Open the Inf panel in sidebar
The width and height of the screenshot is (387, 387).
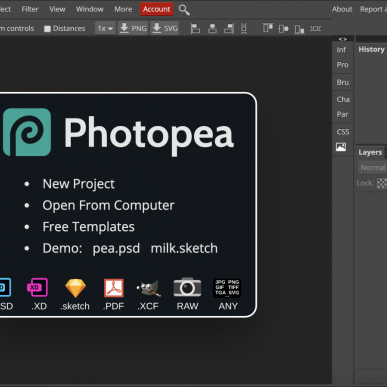pos(341,50)
